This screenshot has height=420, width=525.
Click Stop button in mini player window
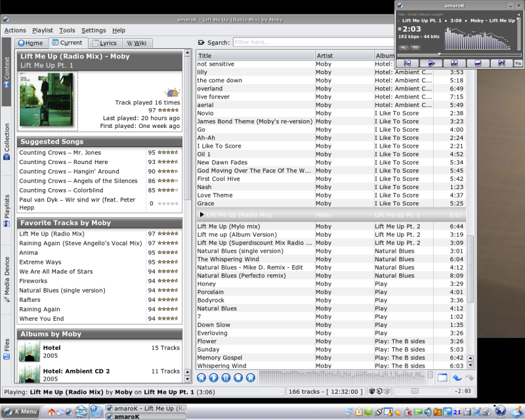478,63
